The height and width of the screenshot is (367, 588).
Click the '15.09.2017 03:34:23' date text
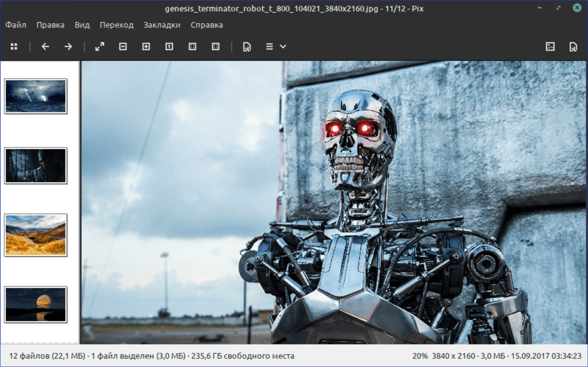(x=547, y=356)
